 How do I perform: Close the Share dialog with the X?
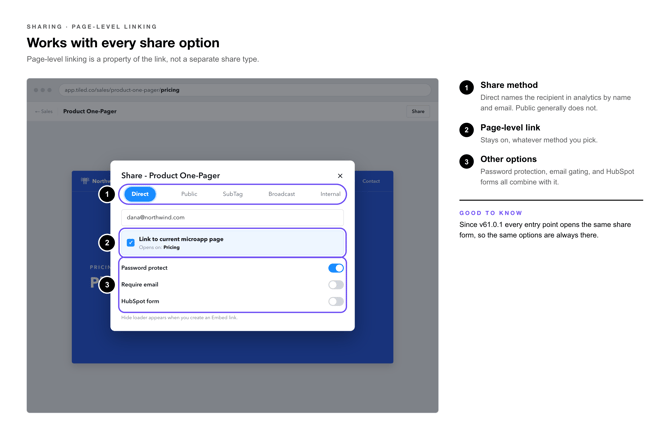[x=340, y=176]
